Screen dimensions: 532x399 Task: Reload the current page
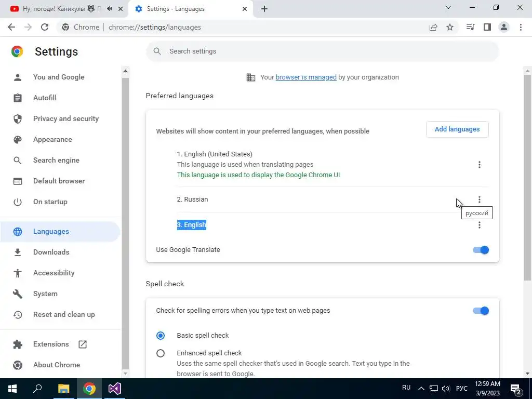[45, 27]
